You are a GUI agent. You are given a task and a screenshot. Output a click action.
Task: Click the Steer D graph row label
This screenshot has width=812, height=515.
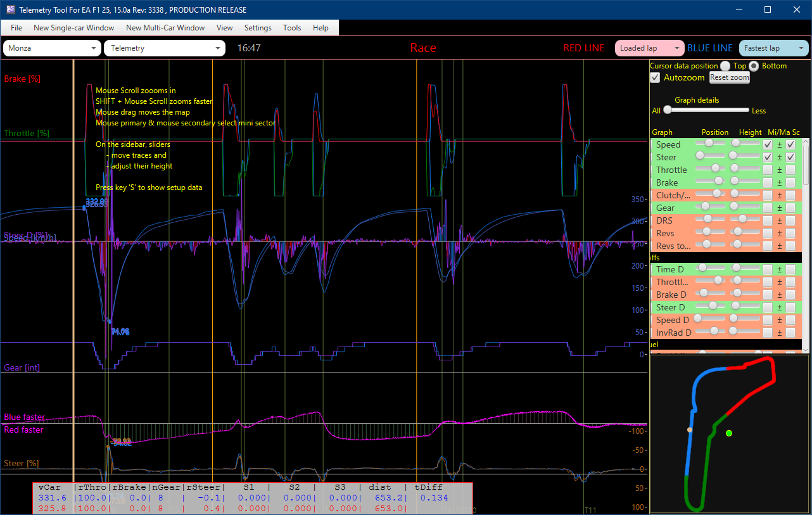tap(670, 307)
